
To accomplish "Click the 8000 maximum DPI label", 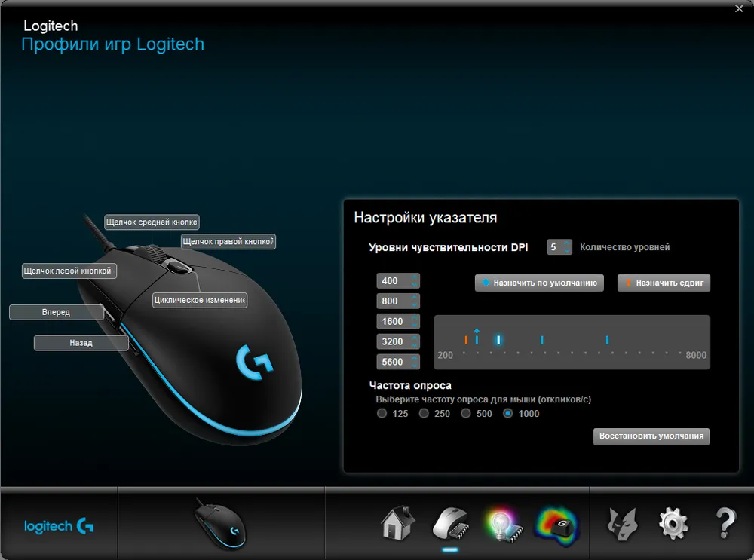I will tap(696, 355).
